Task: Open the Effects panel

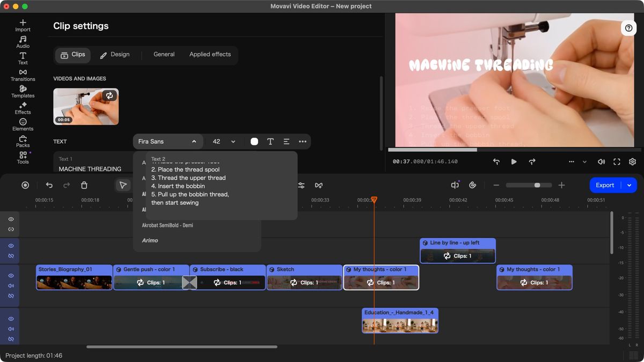Action: [x=23, y=108]
